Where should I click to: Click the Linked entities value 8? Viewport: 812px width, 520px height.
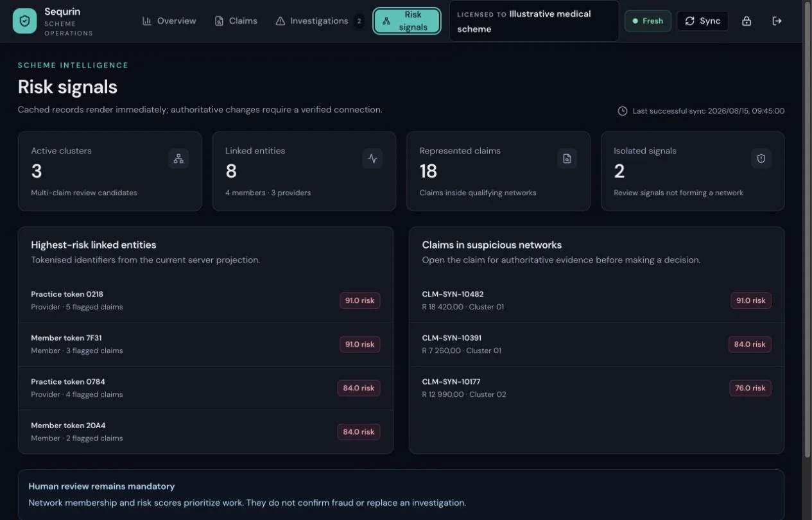(231, 171)
